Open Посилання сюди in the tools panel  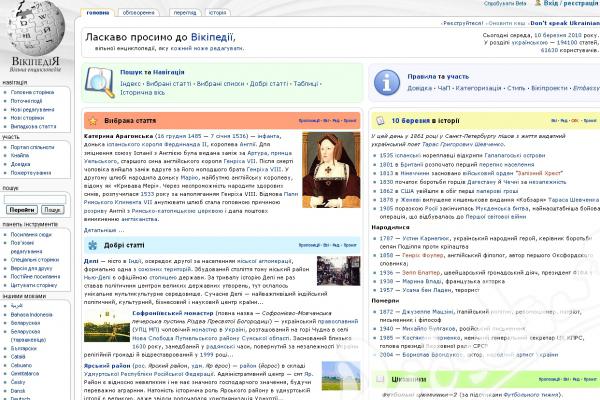31,235
